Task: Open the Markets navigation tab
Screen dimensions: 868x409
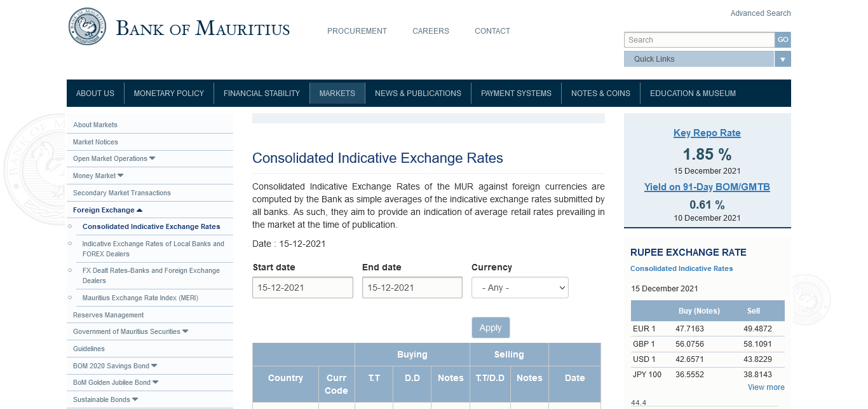Action: click(337, 94)
